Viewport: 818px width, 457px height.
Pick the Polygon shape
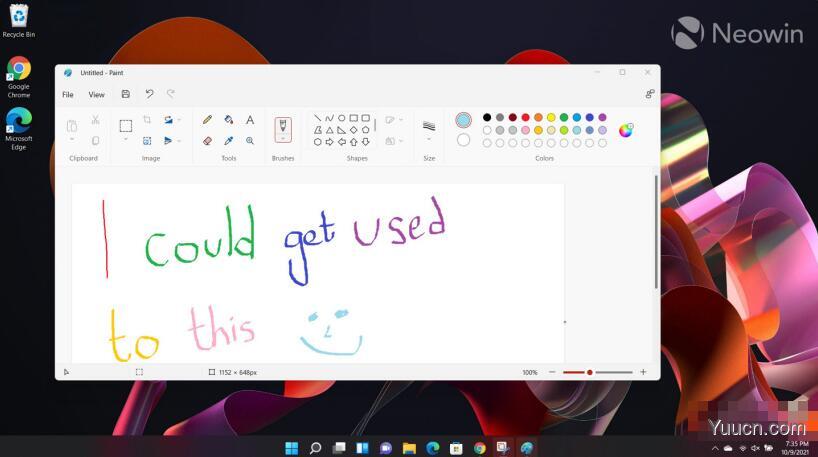coord(318,130)
